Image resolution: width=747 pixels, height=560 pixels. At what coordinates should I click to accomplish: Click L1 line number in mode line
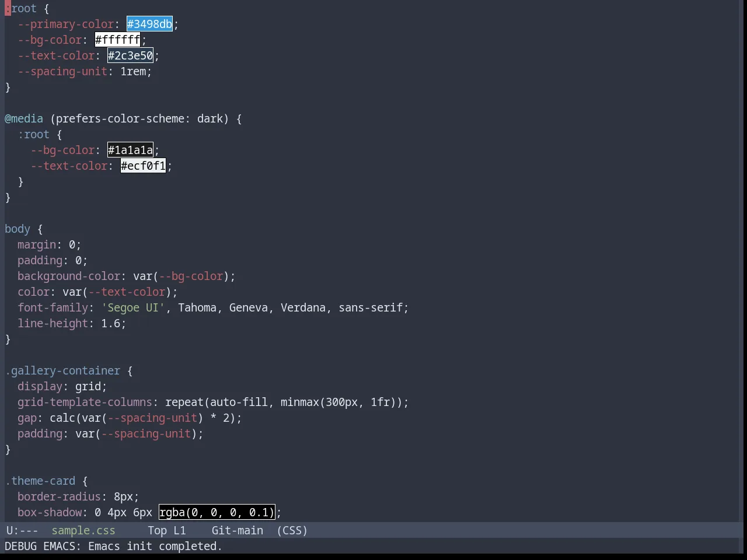point(179,530)
